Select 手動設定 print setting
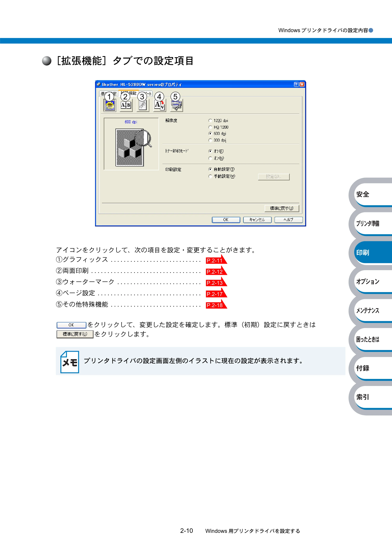392x555 pixels. [x=222, y=176]
